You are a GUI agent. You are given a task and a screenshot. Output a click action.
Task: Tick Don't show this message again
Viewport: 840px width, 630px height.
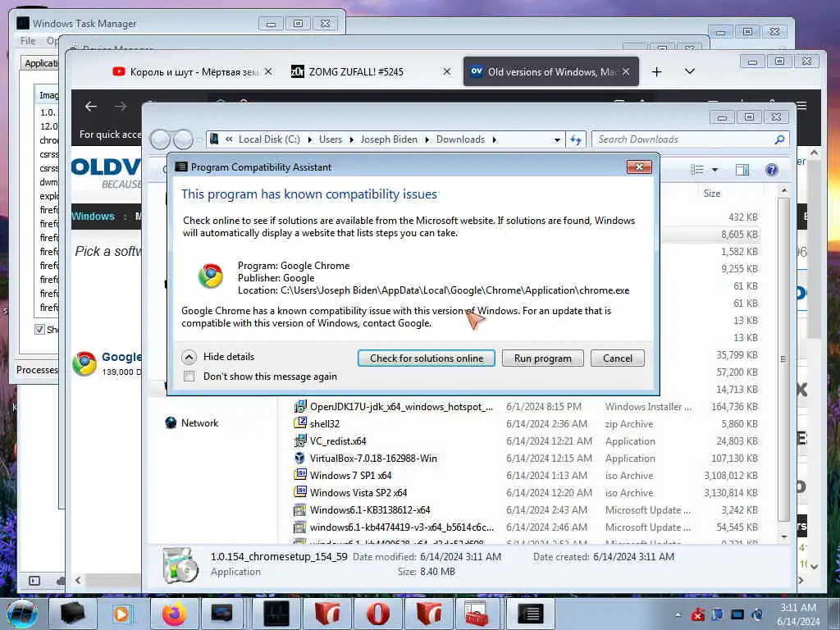[x=189, y=376]
